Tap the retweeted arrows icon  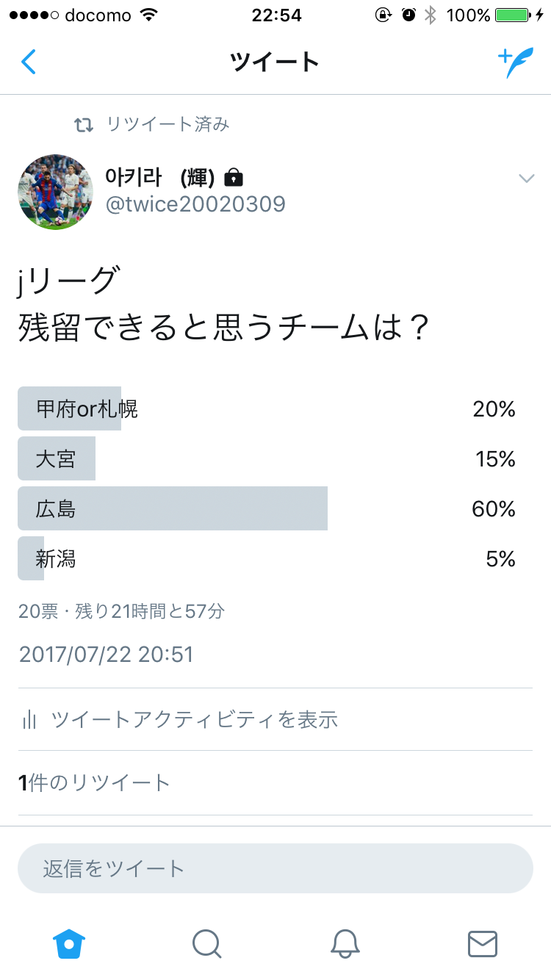pyautogui.click(x=84, y=125)
